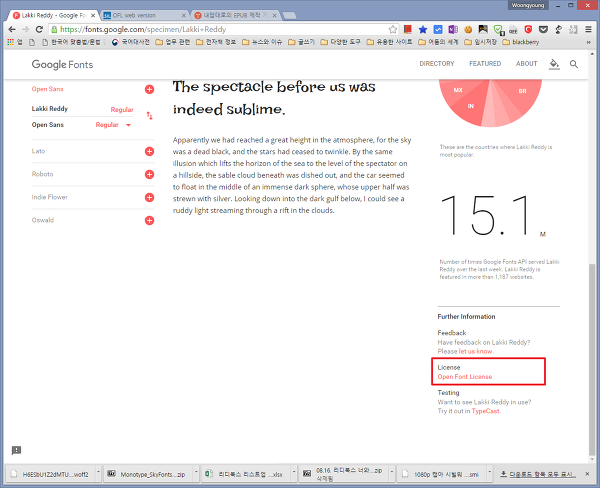Screen dimensions: 600x488
Task: Open the 글쓰기 bookmarks folder
Action: pyautogui.click(x=302, y=42)
